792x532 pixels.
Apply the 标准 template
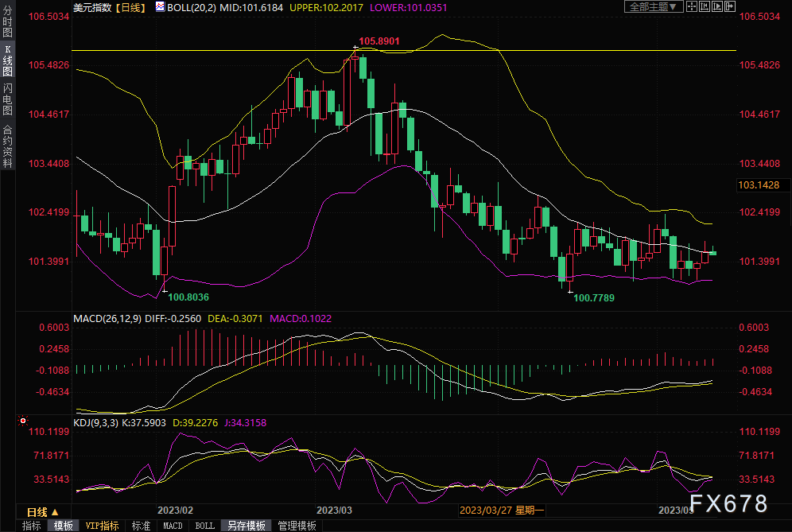(x=141, y=526)
